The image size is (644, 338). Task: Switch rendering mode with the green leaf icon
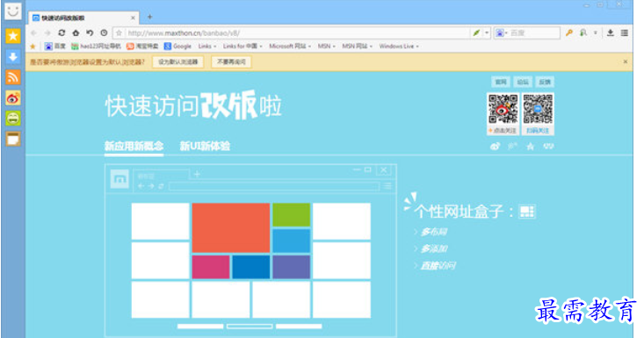[x=476, y=32]
